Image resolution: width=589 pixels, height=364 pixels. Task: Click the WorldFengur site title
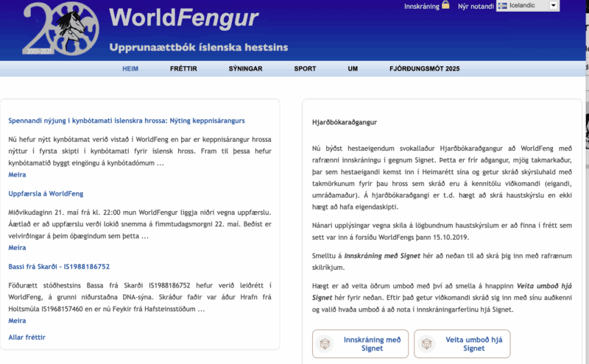click(x=183, y=18)
